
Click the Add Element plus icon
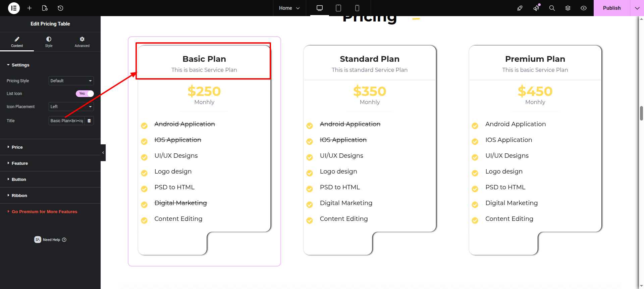pos(30,8)
